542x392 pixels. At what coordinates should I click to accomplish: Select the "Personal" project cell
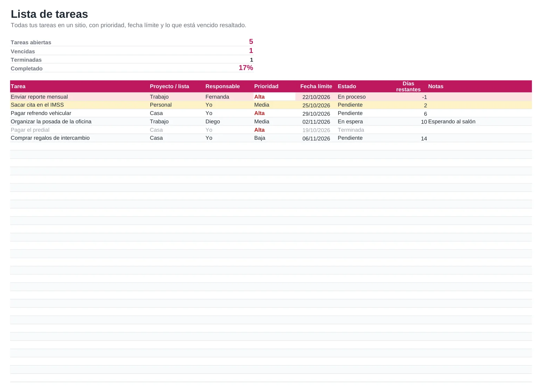click(161, 105)
